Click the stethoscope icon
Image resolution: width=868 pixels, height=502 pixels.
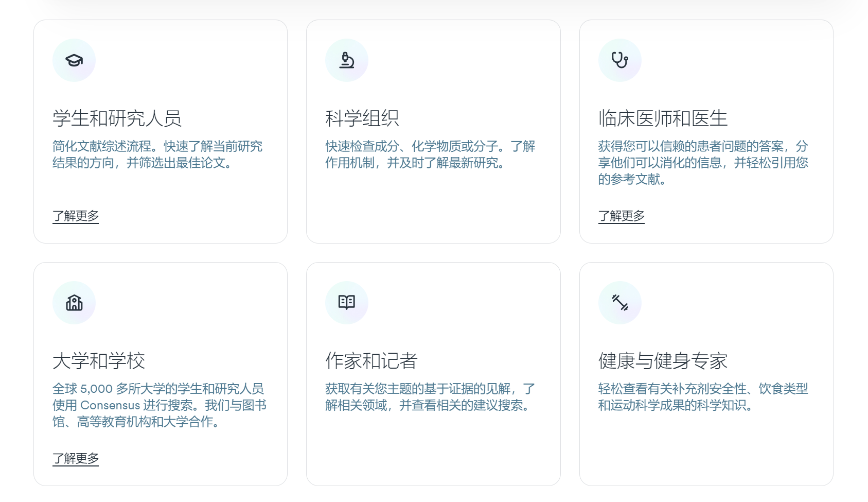coord(619,60)
